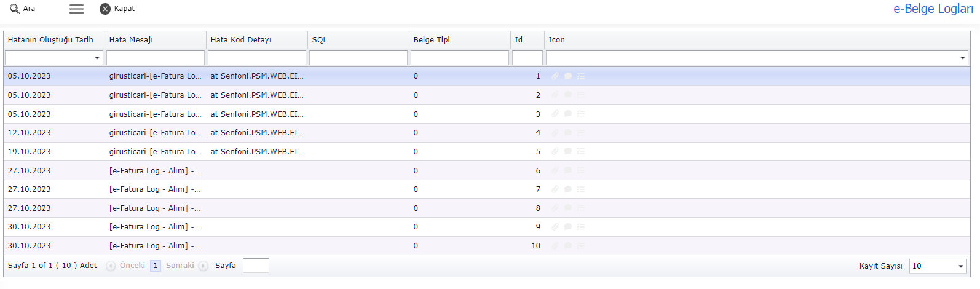Click list icon in row Id 4
Screen dimensions: 980x289
(581, 132)
